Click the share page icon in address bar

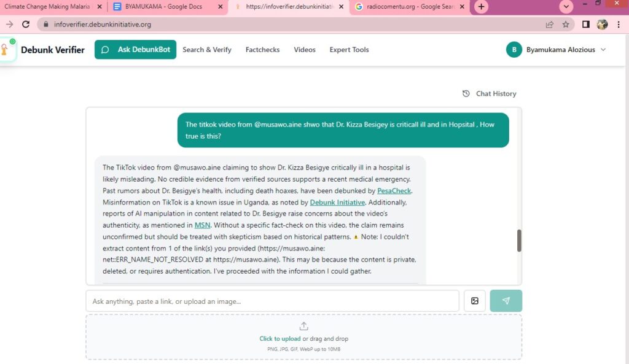coord(549,25)
